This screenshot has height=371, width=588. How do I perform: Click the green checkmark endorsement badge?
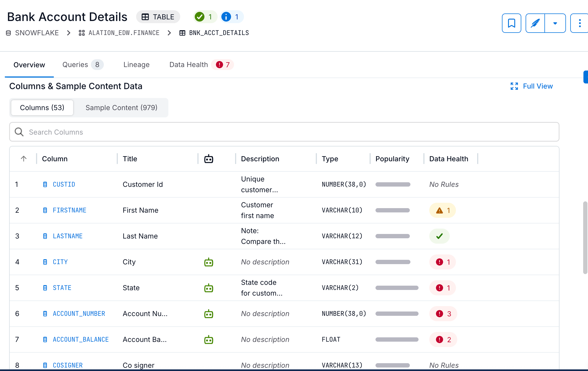click(205, 17)
